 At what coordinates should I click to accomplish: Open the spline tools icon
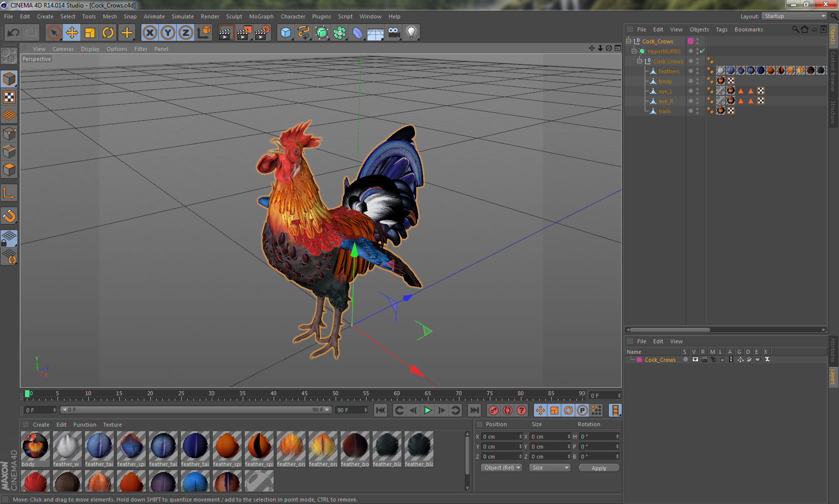[x=304, y=33]
